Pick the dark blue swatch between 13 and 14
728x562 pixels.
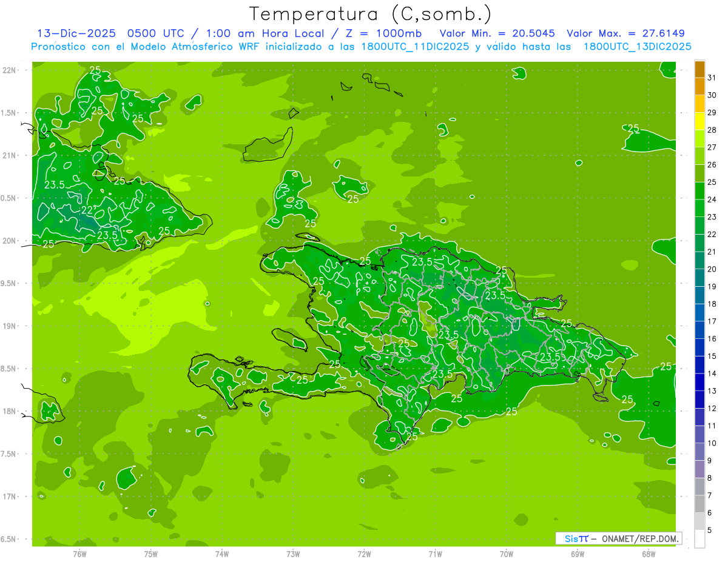[699, 383]
